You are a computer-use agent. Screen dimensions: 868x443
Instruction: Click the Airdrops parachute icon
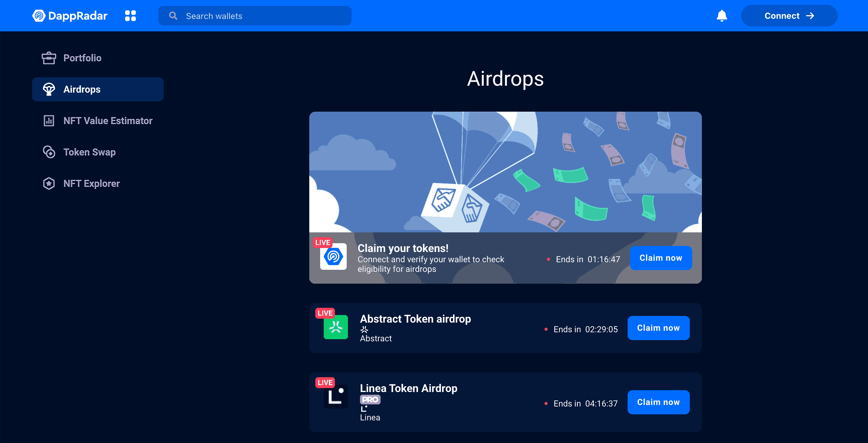coord(49,89)
